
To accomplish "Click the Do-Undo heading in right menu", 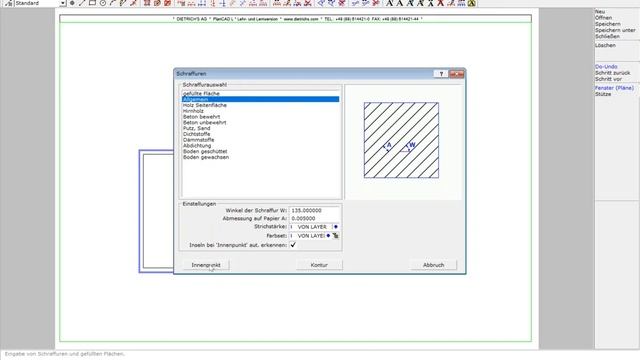I will (x=606, y=67).
